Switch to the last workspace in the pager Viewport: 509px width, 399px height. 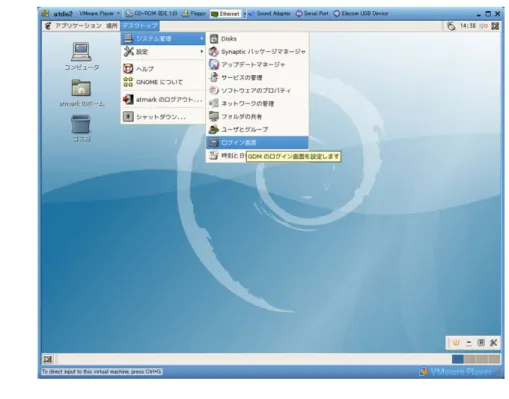494,359
